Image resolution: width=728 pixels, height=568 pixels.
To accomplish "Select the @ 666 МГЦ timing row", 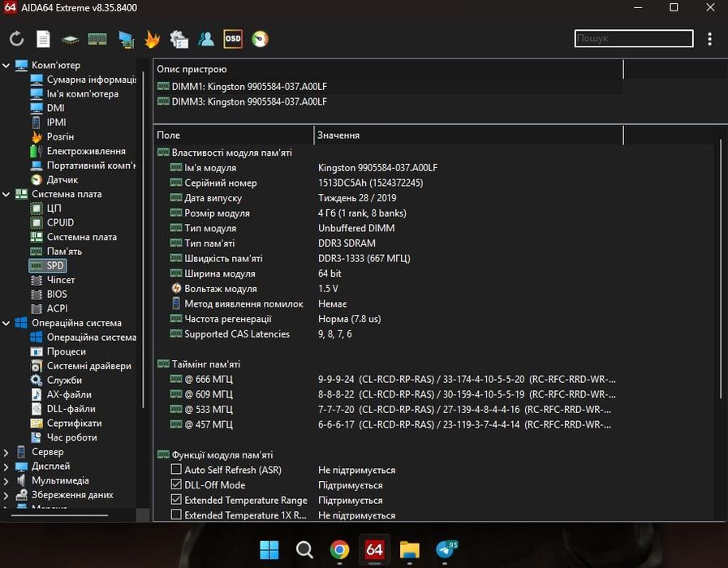I will (x=393, y=380).
